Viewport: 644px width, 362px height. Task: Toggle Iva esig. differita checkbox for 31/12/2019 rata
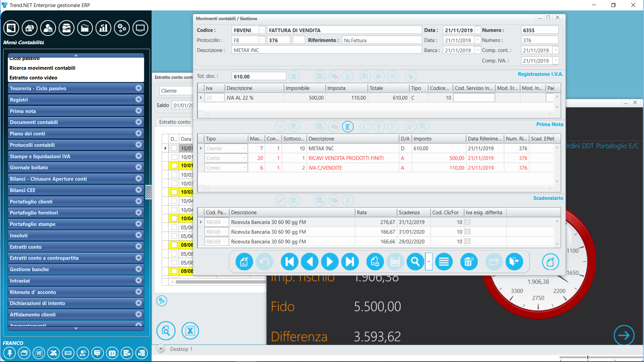coord(468,222)
